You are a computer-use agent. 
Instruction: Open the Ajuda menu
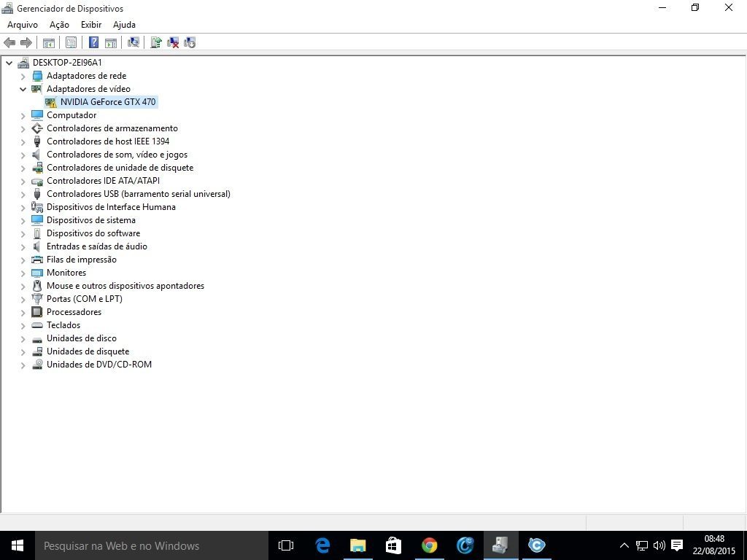point(124,25)
